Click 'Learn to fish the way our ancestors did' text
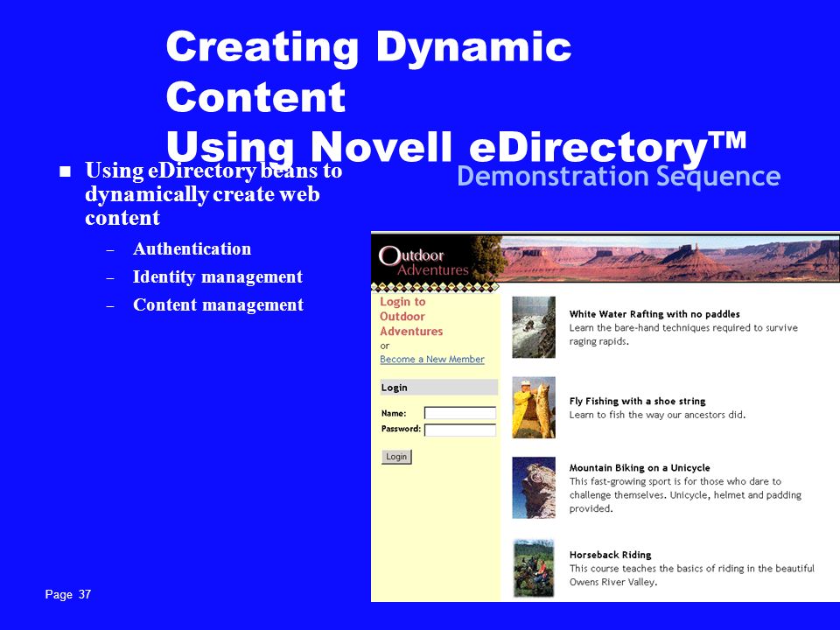 (x=657, y=415)
